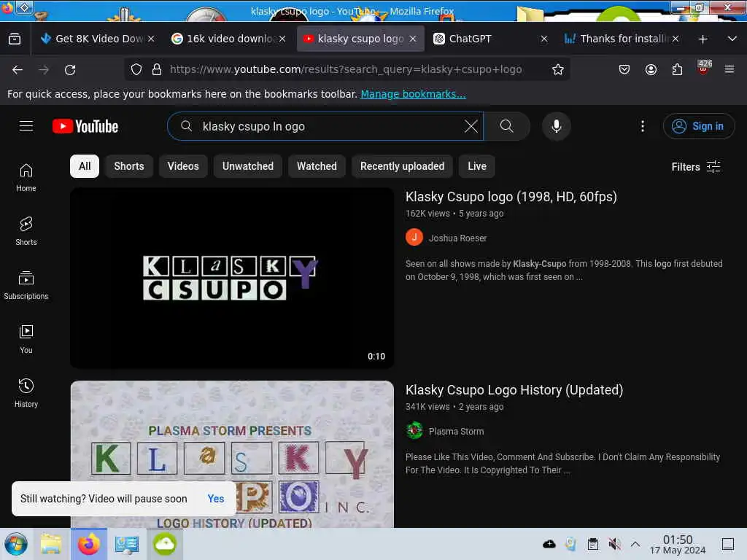Open Firefox View icon

coord(15,39)
